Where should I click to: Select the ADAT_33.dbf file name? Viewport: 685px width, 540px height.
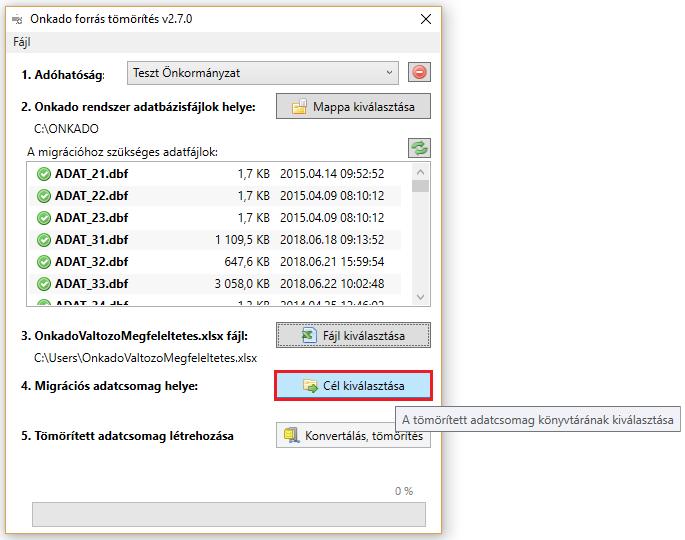click(92, 284)
